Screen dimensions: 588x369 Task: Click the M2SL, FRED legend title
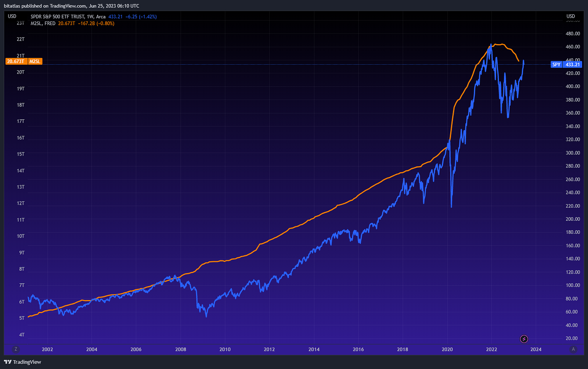[x=43, y=24]
